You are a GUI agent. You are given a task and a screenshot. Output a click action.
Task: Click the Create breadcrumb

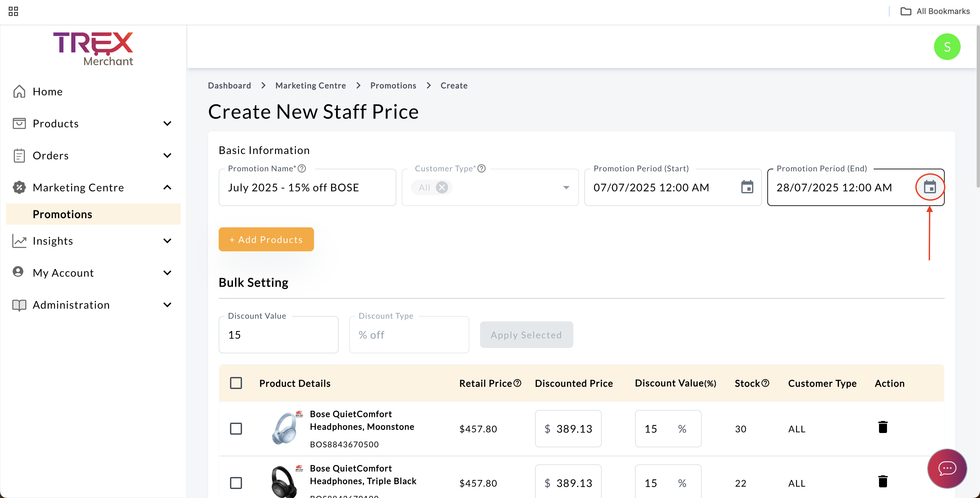point(454,86)
